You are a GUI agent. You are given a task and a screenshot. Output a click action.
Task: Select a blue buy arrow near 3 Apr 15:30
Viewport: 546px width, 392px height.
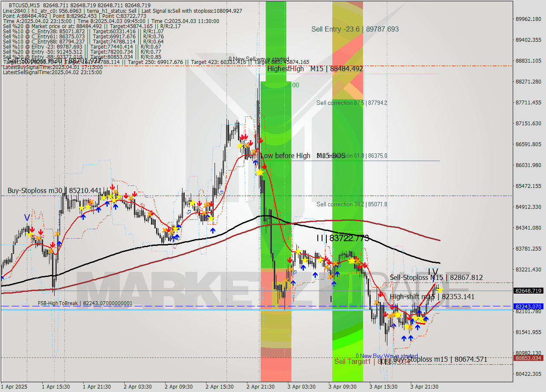(x=394, y=326)
